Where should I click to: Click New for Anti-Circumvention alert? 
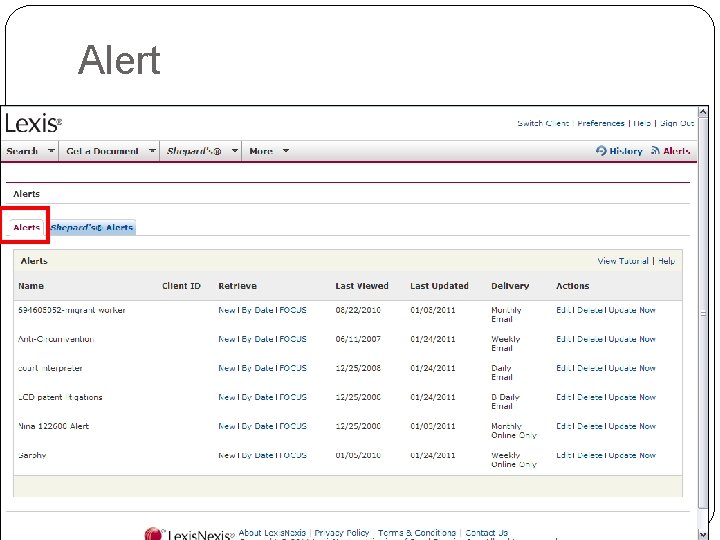point(227,339)
